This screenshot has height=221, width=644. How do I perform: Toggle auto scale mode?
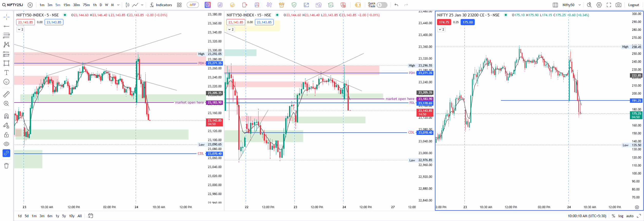(x=630, y=216)
